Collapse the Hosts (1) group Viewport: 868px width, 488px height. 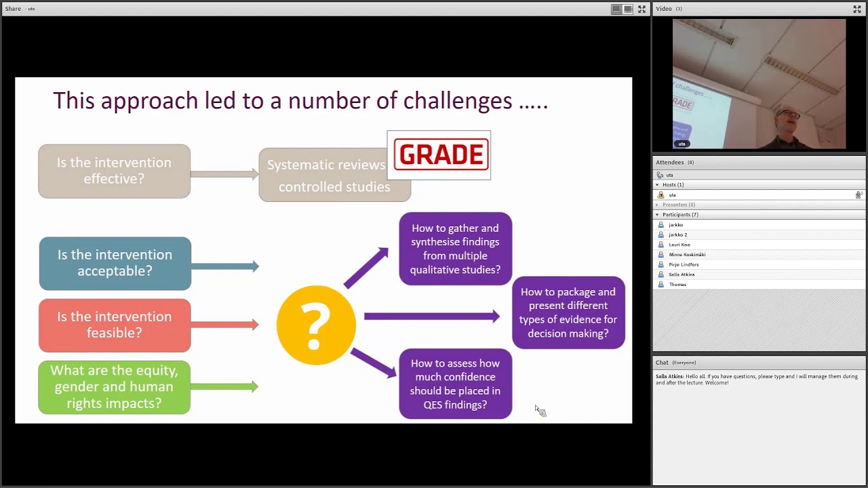coord(657,185)
